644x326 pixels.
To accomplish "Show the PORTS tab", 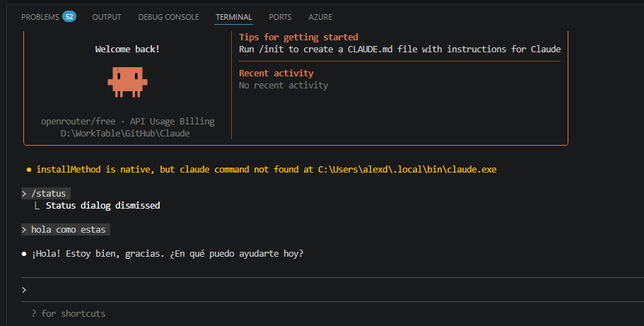I will pos(280,16).
